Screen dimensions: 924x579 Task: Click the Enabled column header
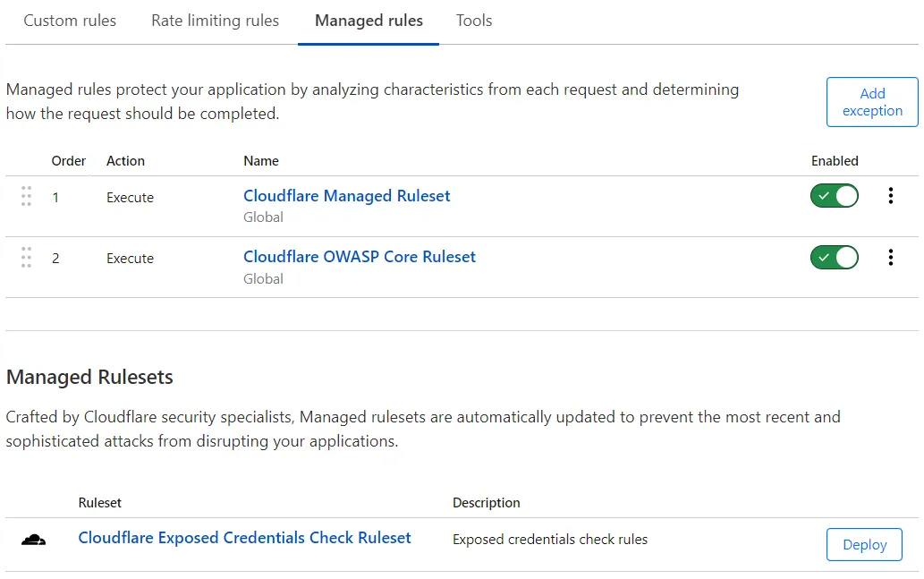click(835, 161)
